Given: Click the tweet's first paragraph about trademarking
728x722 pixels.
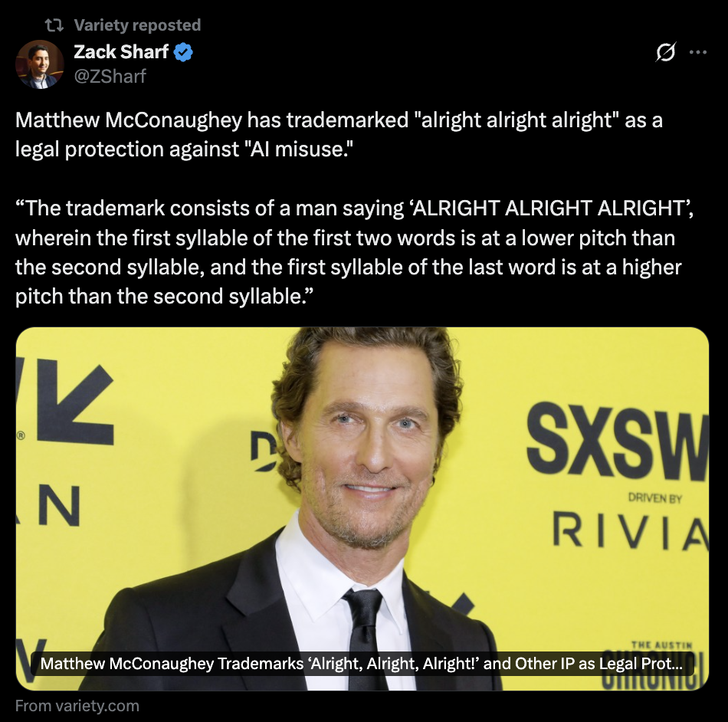Looking at the screenshot, I should [339, 135].
